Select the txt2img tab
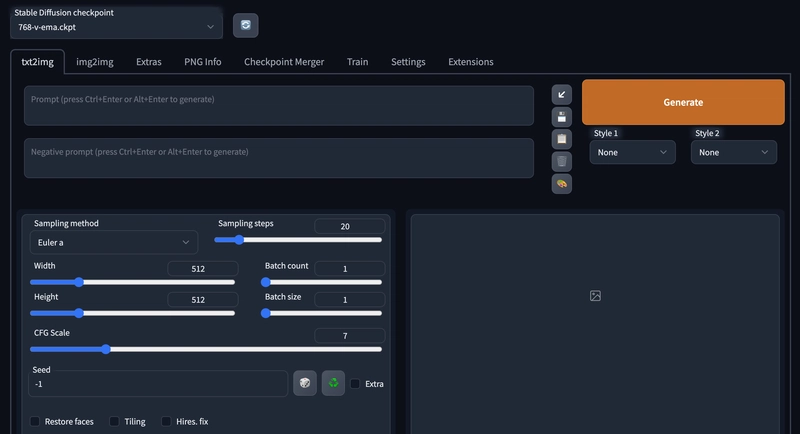Viewport: 800px width, 434px height. pos(37,62)
